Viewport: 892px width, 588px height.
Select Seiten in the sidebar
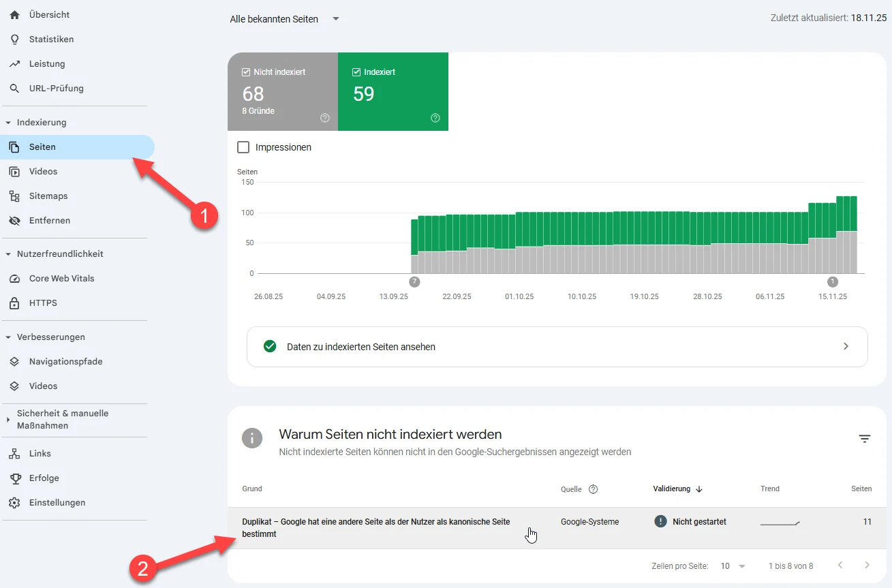coord(41,146)
